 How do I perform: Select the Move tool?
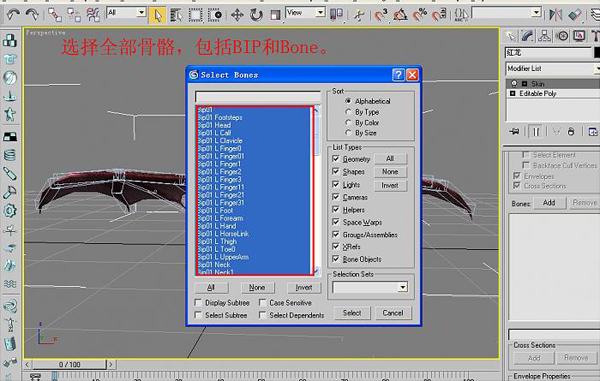(x=237, y=15)
